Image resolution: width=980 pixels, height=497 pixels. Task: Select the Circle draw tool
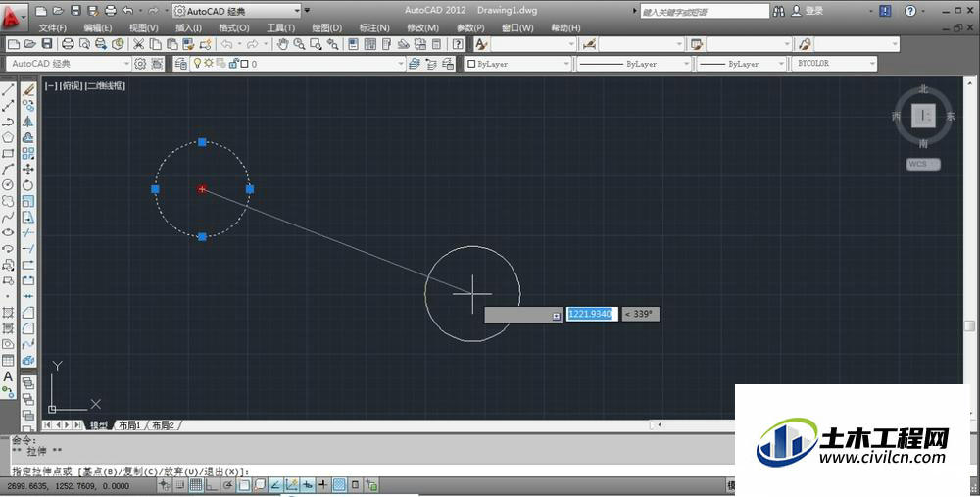(8, 185)
